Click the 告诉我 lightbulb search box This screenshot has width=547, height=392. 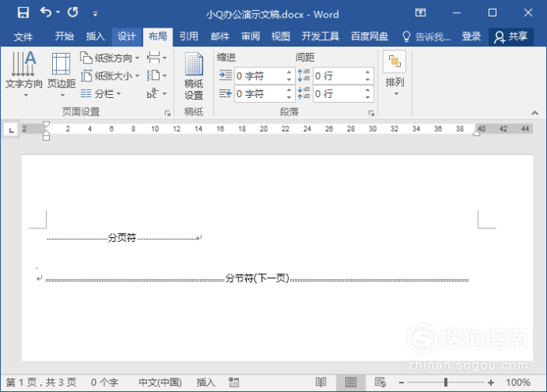point(426,36)
